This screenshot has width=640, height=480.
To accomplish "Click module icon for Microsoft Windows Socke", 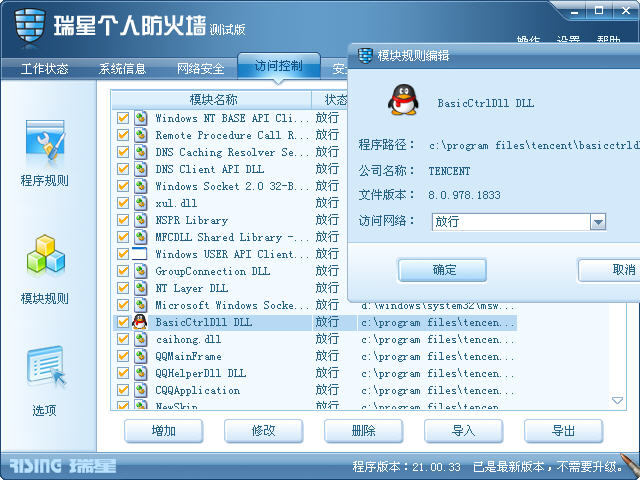I will pos(140,305).
